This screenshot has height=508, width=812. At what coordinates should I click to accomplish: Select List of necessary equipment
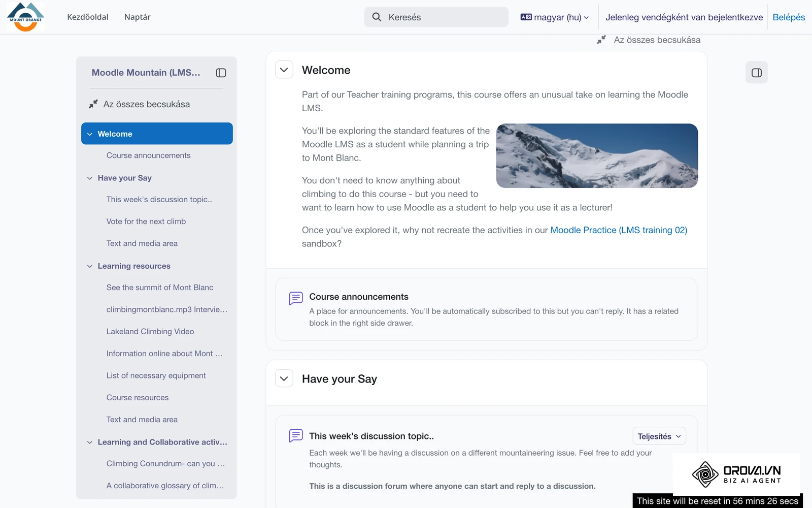[x=156, y=375]
